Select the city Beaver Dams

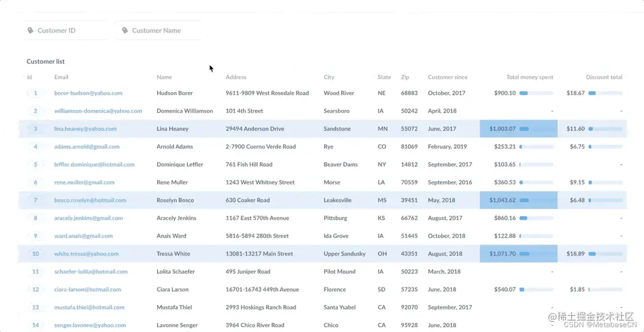tap(341, 165)
